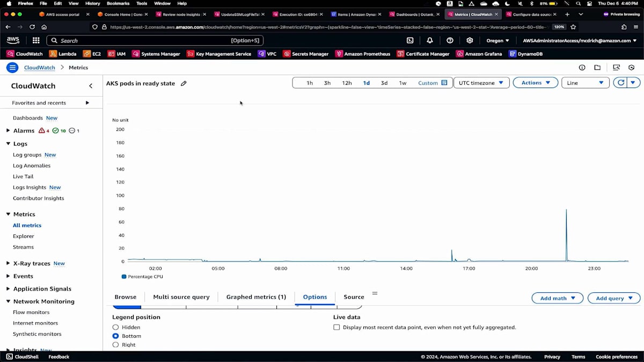Open the AWS help question mark
644x362 pixels.
450,40
